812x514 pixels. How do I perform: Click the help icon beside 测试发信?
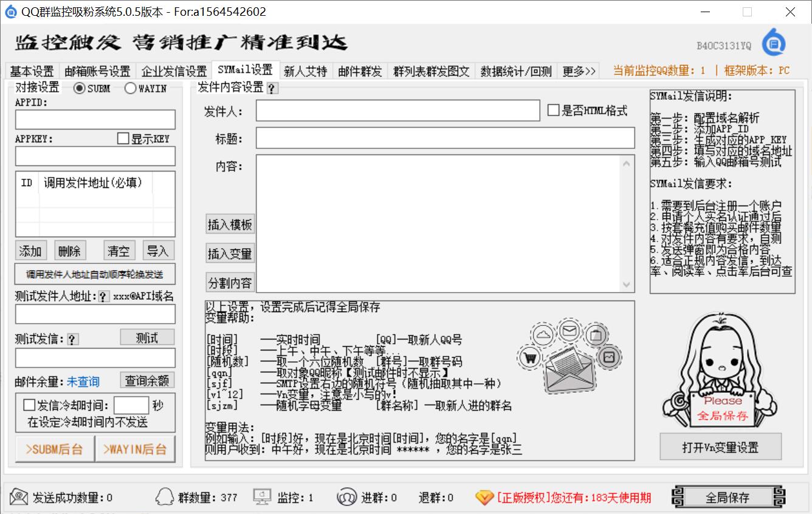pyautogui.click(x=72, y=339)
